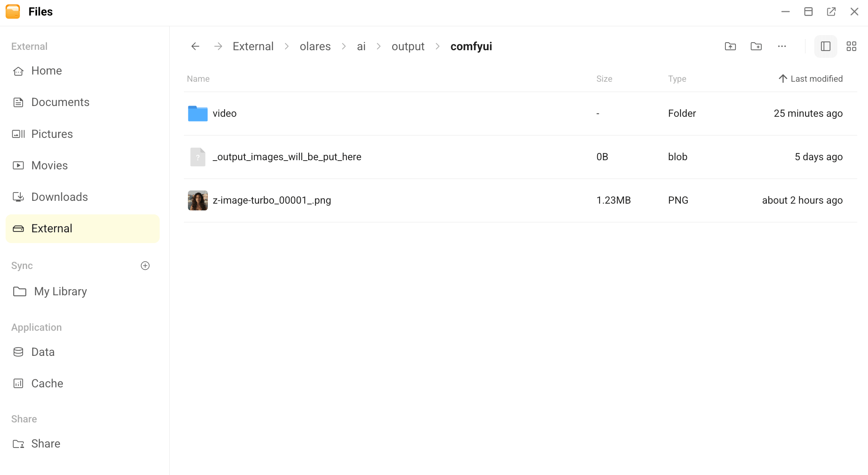The width and height of the screenshot is (868, 475).
Task: Open the more options ellipsis menu
Action: [x=782, y=46]
